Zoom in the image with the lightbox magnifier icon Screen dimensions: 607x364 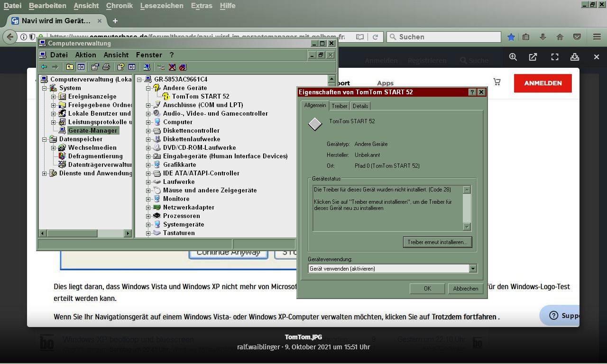(513, 57)
